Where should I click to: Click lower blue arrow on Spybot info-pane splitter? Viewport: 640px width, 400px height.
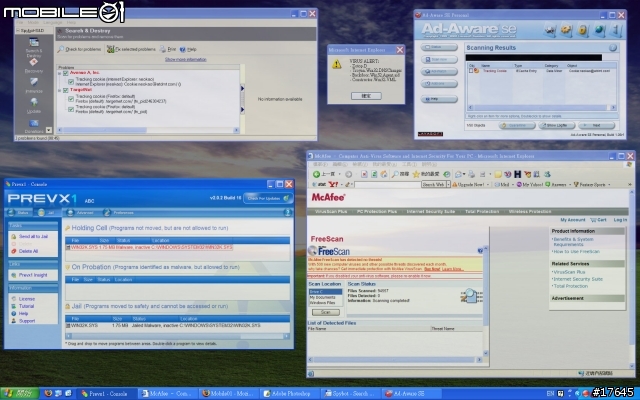[242, 109]
